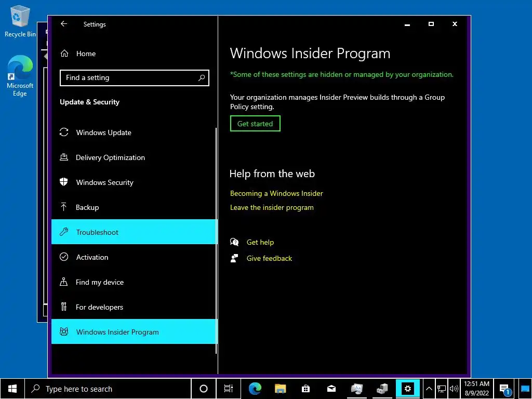Click the Backup upward arrow icon
Viewport: 532px width, 399px height.
tap(64, 207)
